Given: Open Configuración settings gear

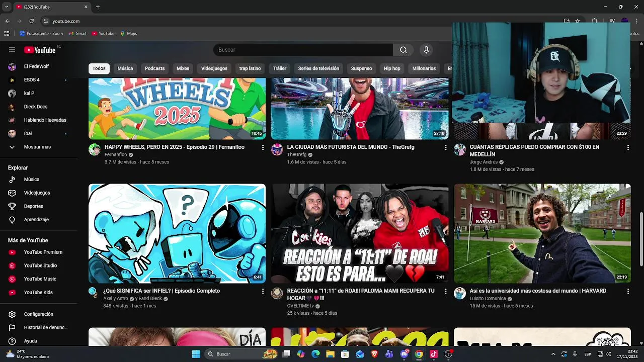Looking at the screenshot, I should pyautogui.click(x=39, y=314).
